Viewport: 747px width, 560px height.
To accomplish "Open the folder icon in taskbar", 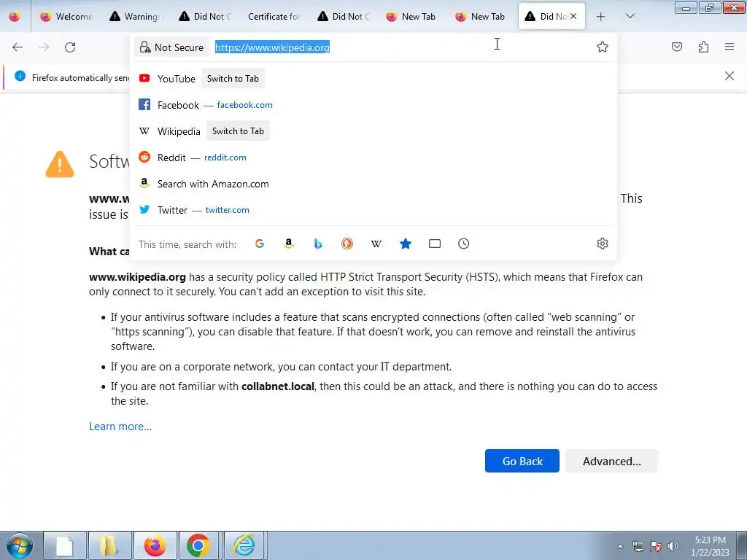I will [109, 545].
